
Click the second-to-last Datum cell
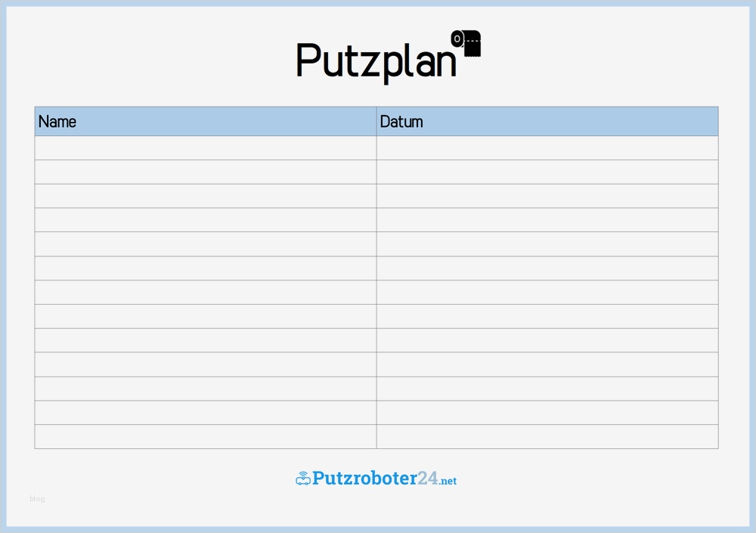[547, 413]
